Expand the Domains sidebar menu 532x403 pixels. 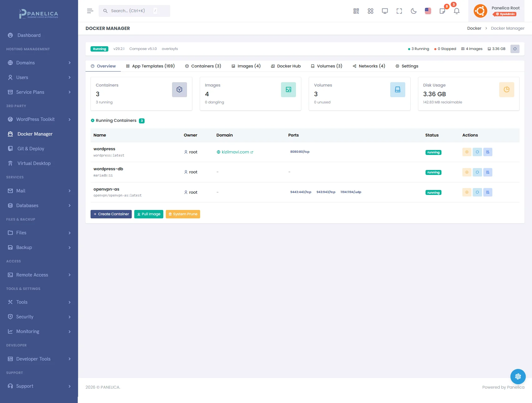click(x=39, y=63)
